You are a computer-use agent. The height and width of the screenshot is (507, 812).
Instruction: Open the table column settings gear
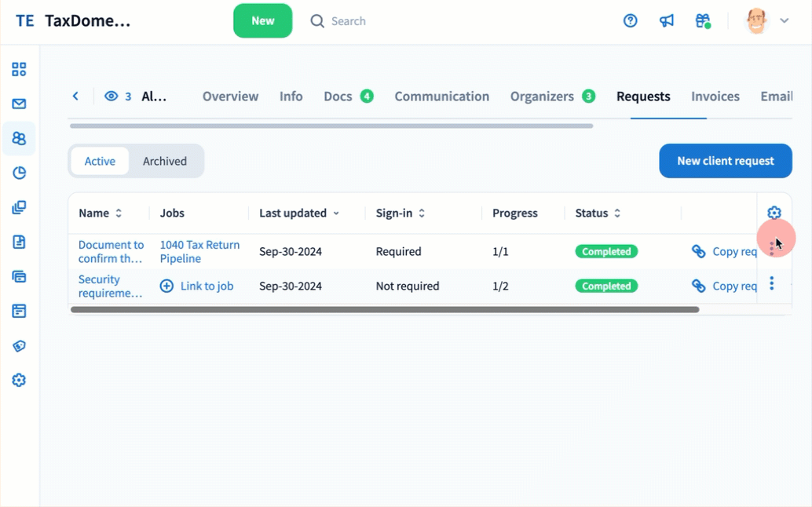(774, 213)
